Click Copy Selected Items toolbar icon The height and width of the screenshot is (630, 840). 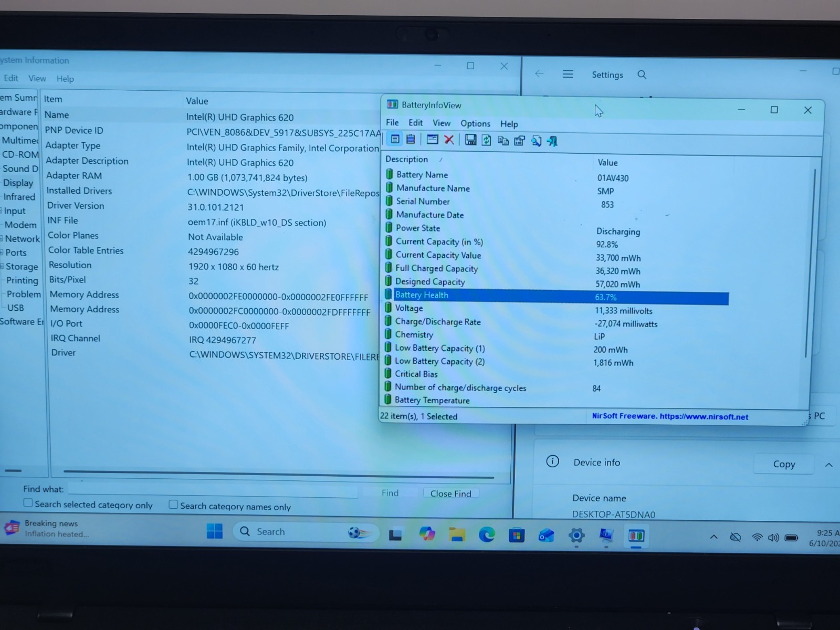503,141
